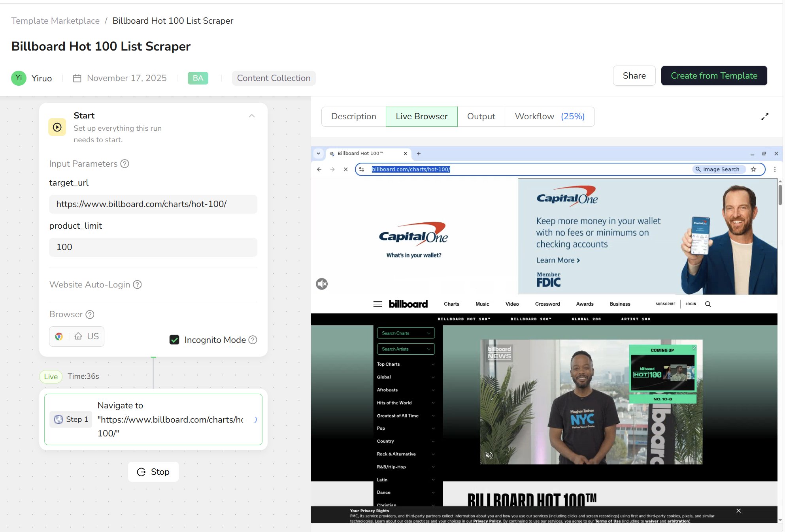Click the expand fullscreen arrows icon
Image resolution: width=785 pixels, height=532 pixels.
(x=765, y=117)
